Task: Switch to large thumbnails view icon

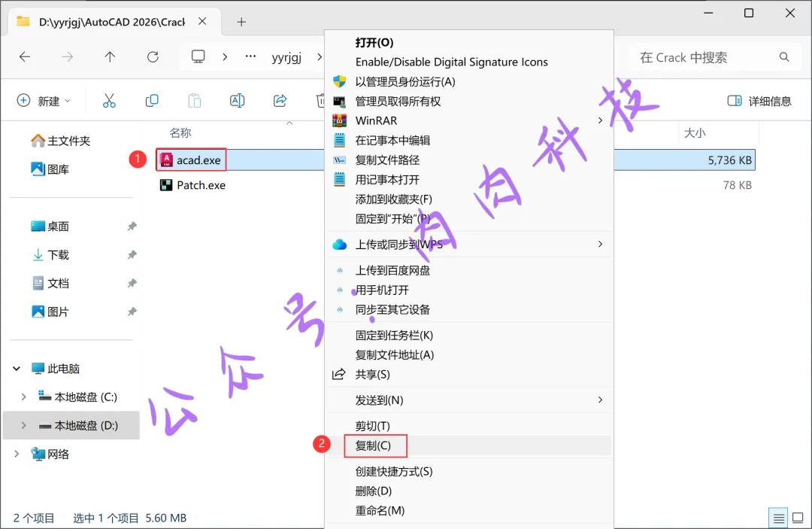Action: pos(798,518)
